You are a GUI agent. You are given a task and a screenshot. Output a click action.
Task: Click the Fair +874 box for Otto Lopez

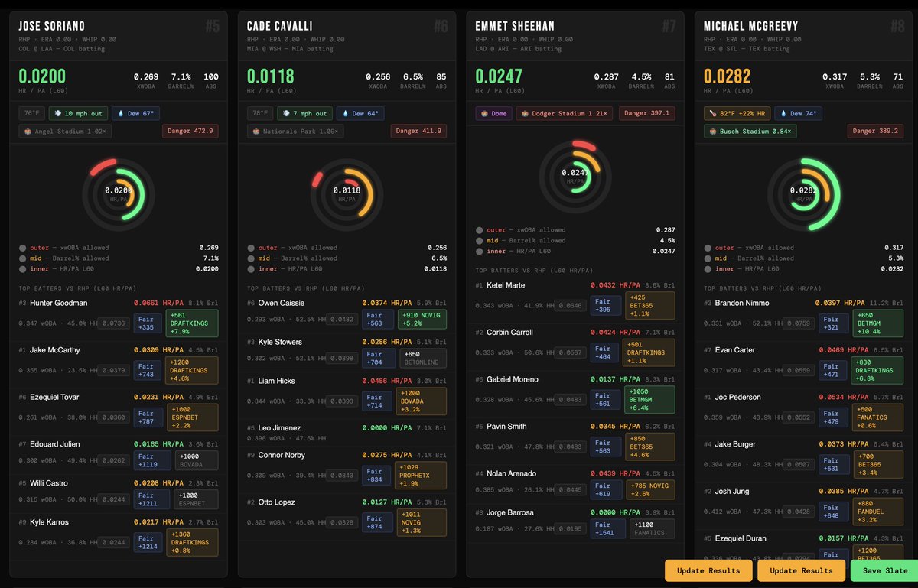(x=379, y=523)
